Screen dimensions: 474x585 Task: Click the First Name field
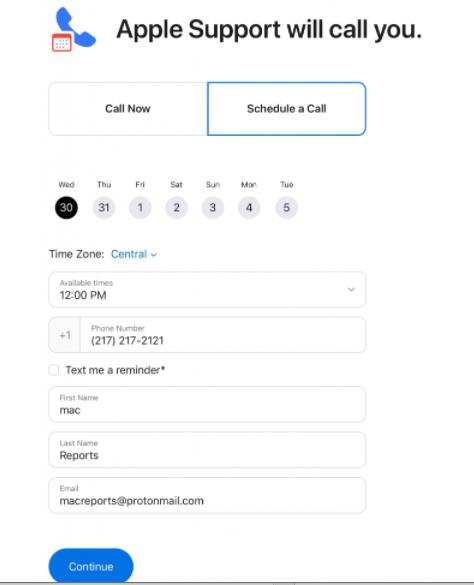[x=207, y=404]
